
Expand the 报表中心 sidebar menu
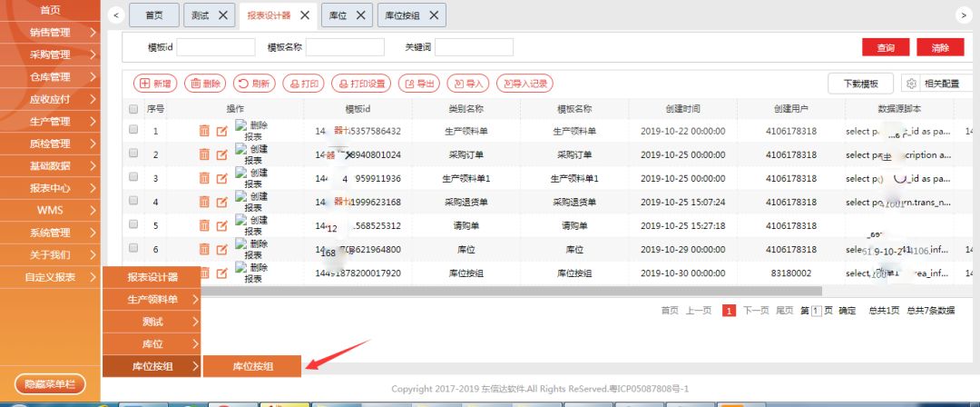[x=50, y=188]
